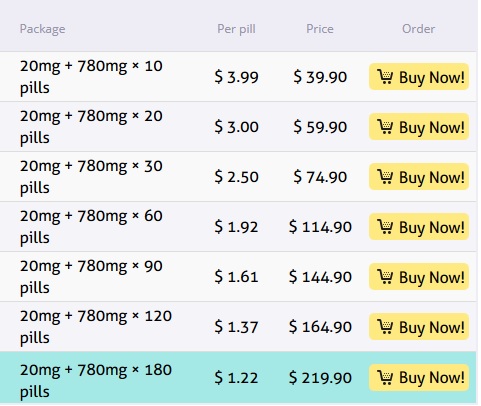Screen dimensions: 481x406
Task: Buy Now for the $114.90 package
Action: [x=419, y=227]
